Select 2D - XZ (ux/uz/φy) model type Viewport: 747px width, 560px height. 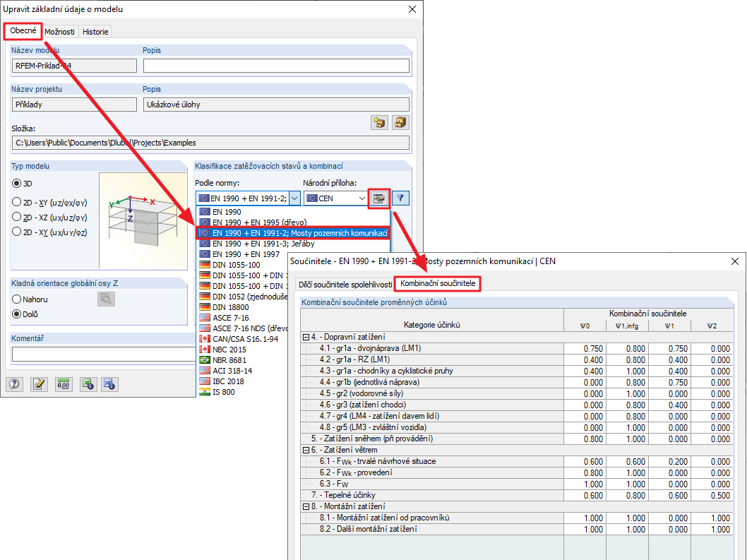17,217
